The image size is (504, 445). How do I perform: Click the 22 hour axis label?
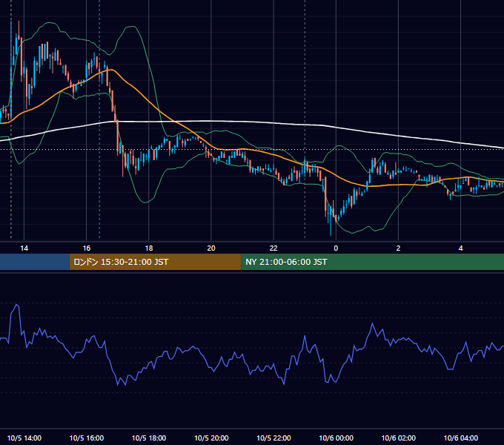(x=273, y=248)
